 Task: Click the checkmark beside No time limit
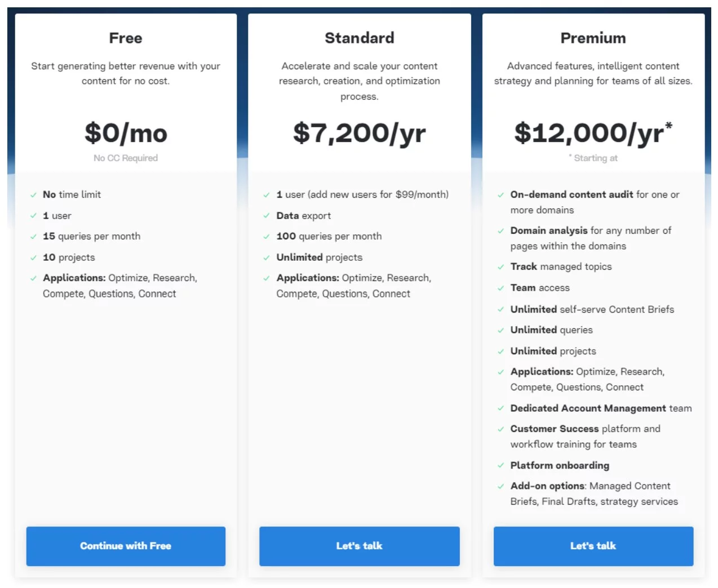pyautogui.click(x=34, y=195)
